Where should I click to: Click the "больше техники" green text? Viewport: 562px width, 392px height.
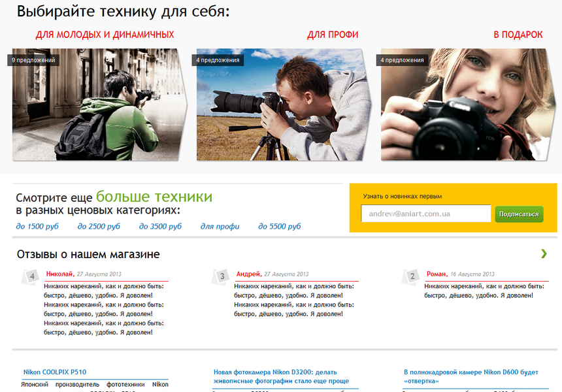coord(154,197)
